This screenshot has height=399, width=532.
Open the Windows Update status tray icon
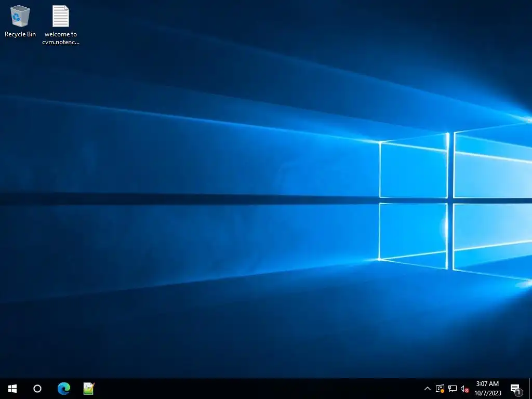pyautogui.click(x=440, y=389)
